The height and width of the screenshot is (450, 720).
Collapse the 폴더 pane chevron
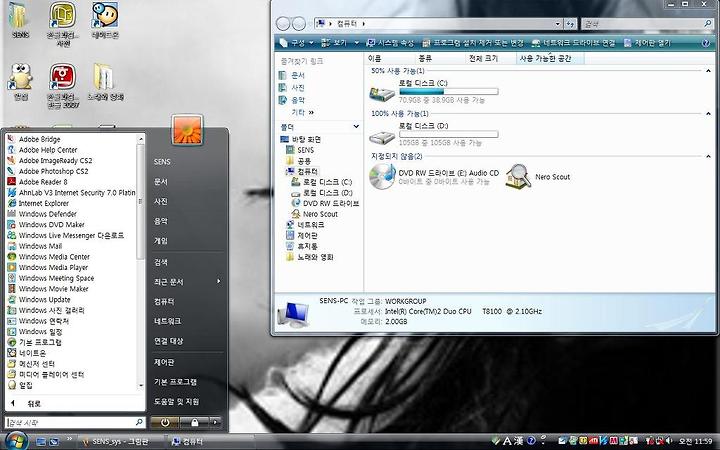coord(356,127)
